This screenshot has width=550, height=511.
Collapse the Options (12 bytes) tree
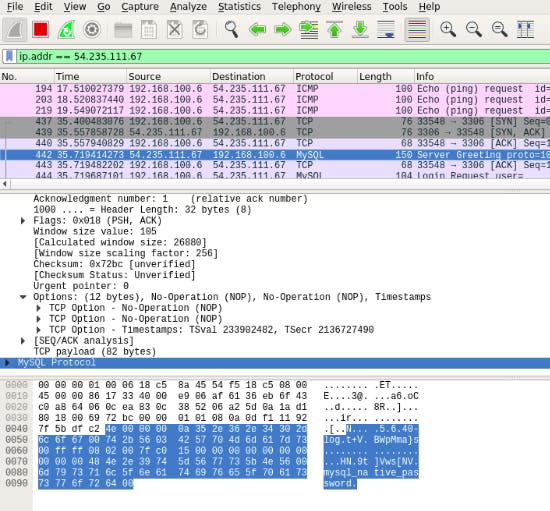(23, 297)
